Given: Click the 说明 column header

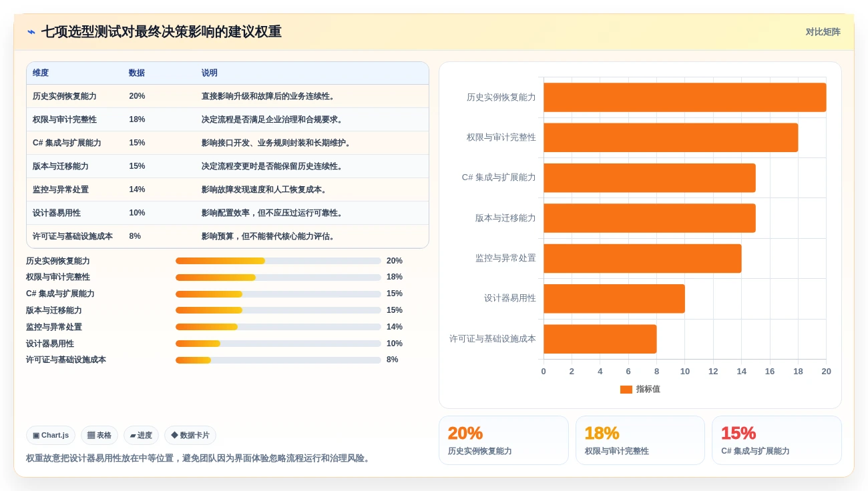Looking at the screenshot, I should pos(210,73).
